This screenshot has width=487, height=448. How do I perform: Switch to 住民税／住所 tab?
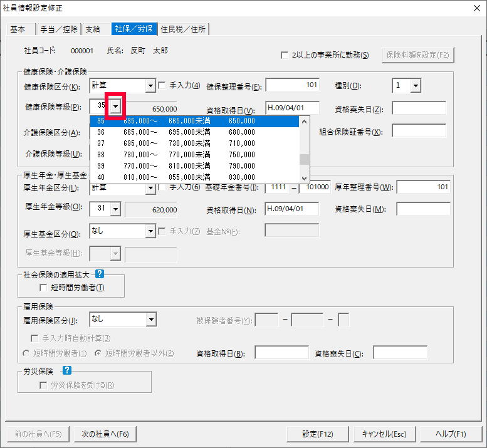[183, 29]
